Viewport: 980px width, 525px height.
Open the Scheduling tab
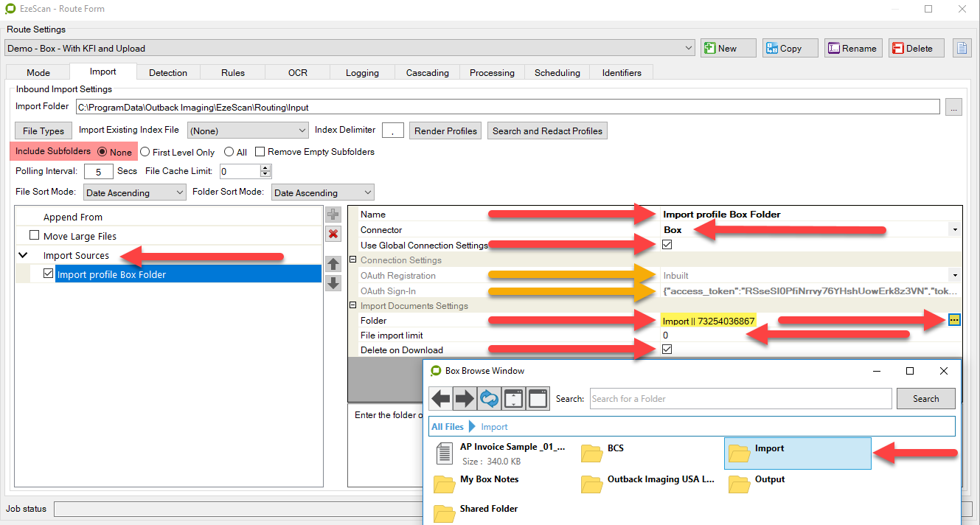[557, 72]
